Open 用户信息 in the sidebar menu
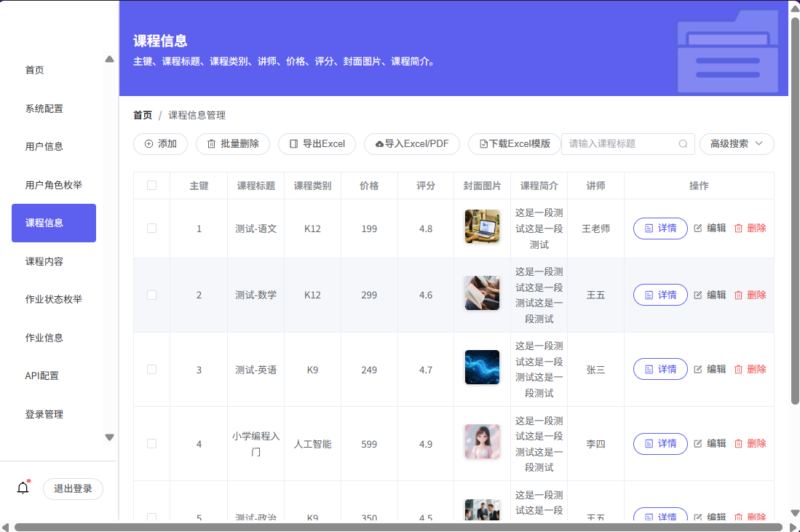This screenshot has width=800, height=532. pyautogui.click(x=44, y=146)
